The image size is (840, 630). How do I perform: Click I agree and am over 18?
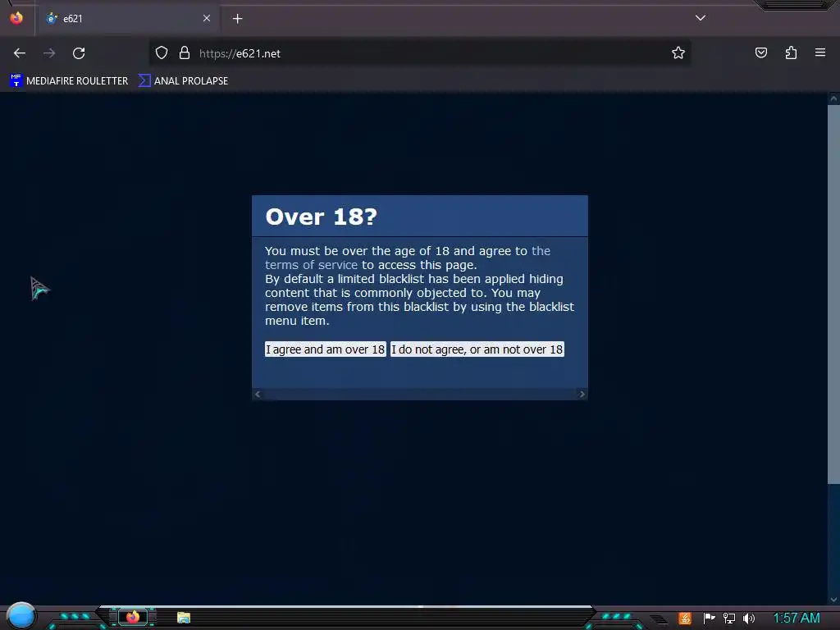click(325, 349)
